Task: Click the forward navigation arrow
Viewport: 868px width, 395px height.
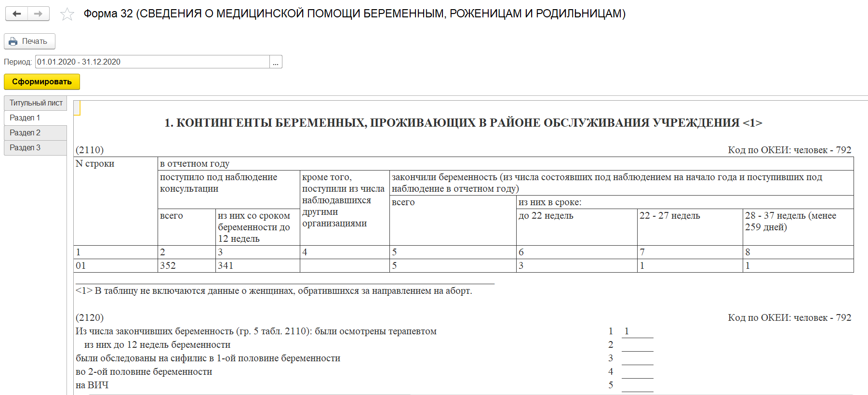Action: click(39, 14)
